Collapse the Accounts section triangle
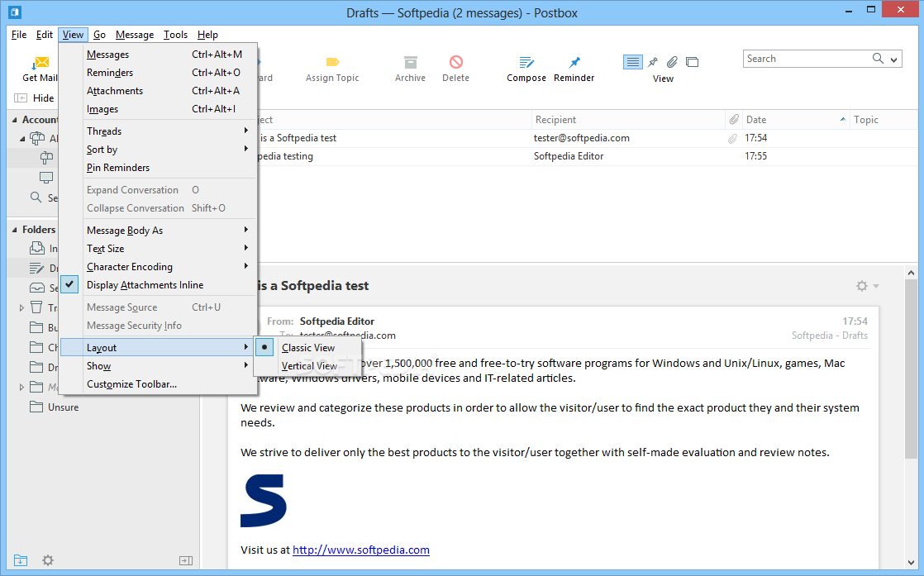Viewport: 924px width, 576px height. pyautogui.click(x=15, y=120)
